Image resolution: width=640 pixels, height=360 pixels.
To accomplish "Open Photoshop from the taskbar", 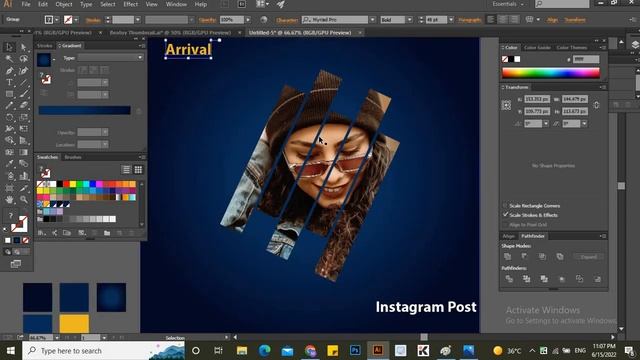I will click(355, 351).
